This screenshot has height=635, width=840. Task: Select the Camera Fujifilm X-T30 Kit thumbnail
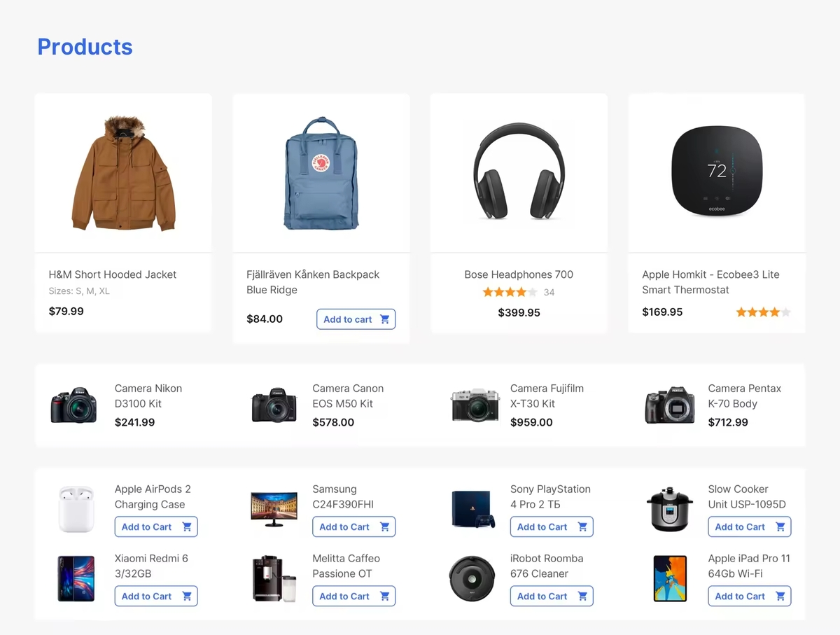[475, 405]
